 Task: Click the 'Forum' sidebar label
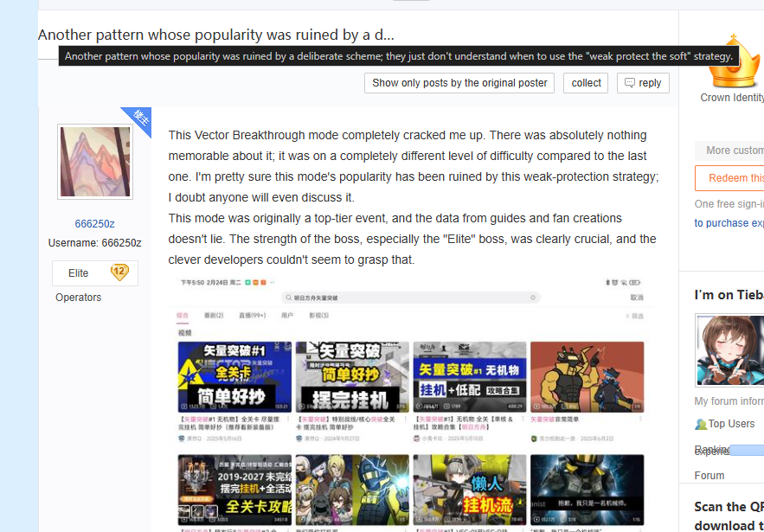pos(709,475)
